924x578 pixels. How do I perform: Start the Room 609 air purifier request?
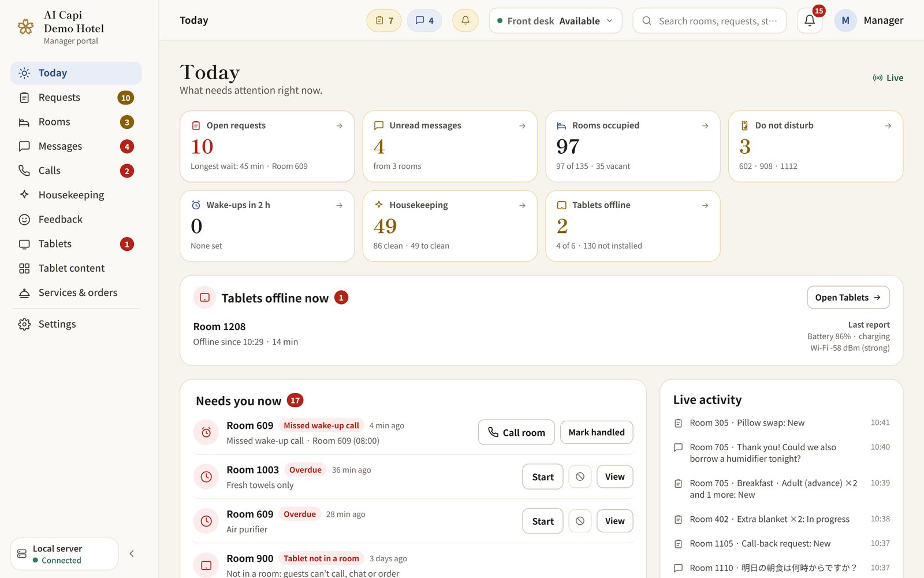(543, 521)
